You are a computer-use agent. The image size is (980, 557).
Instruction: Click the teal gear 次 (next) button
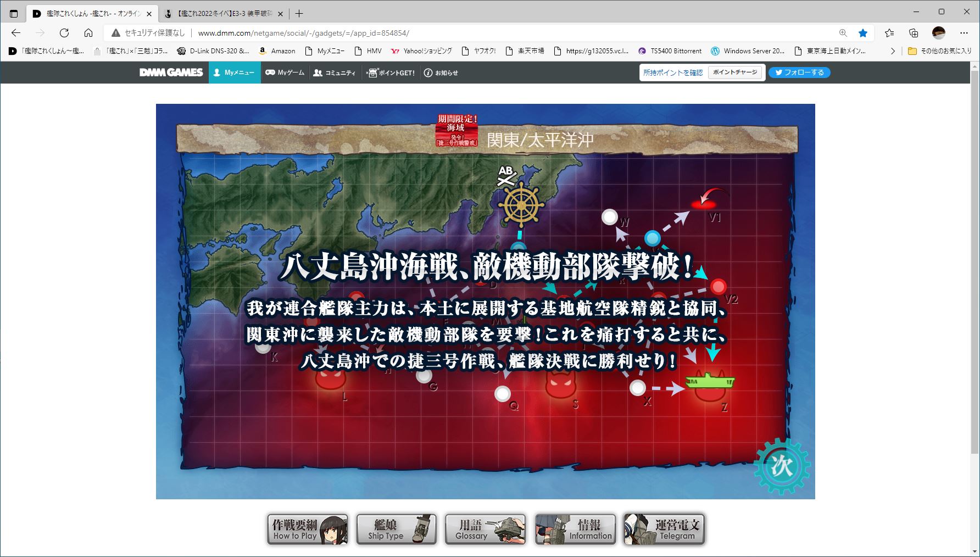click(x=782, y=465)
